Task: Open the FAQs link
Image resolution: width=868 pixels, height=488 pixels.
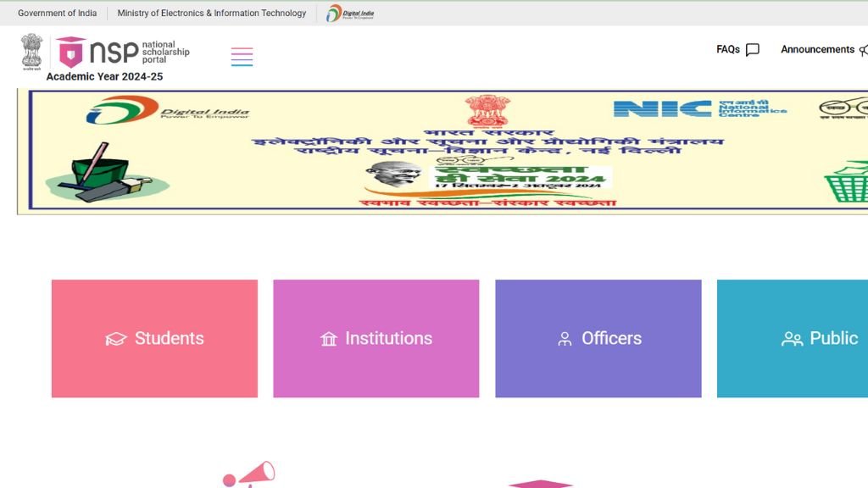Action: (737, 50)
